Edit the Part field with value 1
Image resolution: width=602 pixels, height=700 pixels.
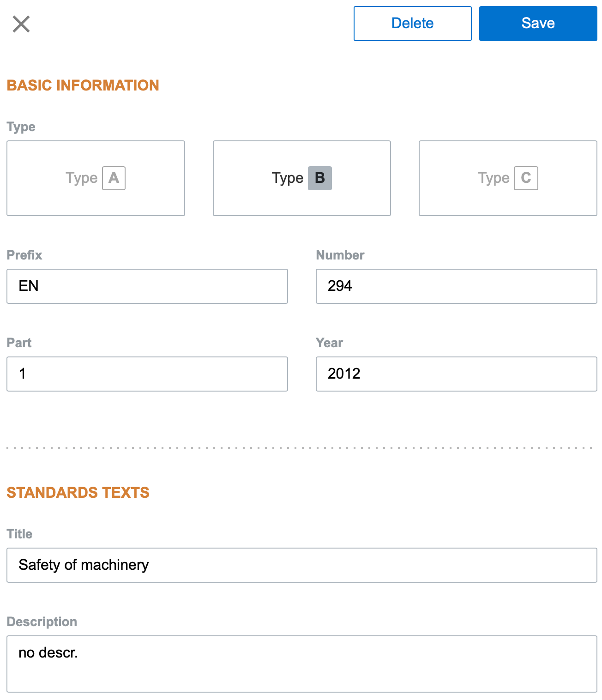coord(147,374)
